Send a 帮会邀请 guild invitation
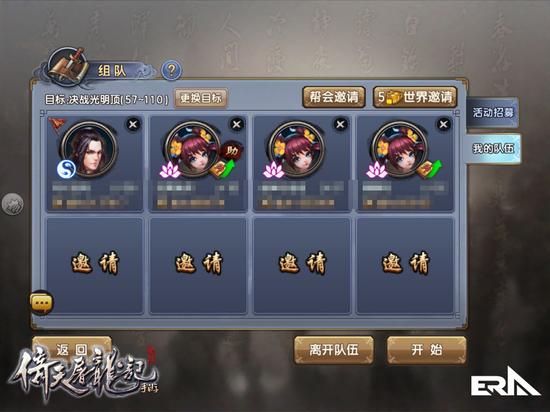550x412 pixels. click(334, 97)
